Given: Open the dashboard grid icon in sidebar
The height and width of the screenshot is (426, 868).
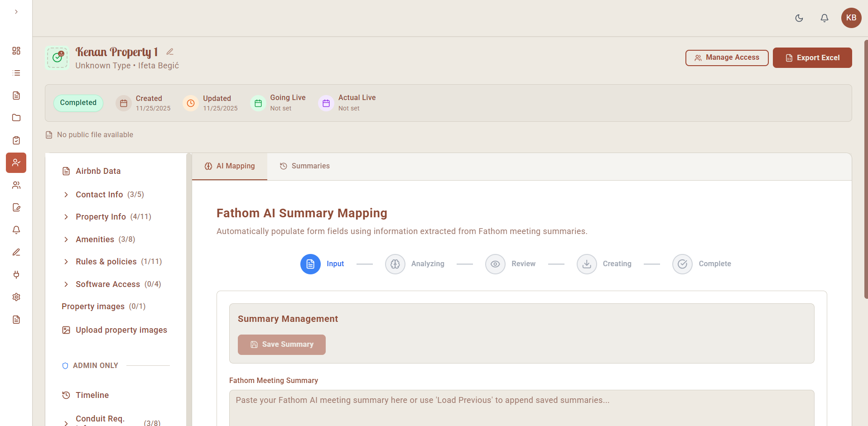Looking at the screenshot, I should (16, 51).
